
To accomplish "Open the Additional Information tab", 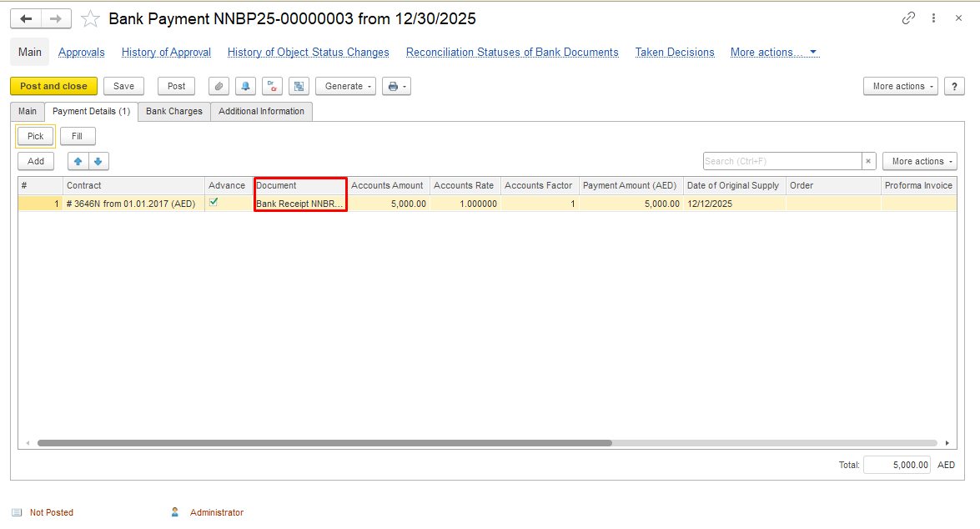I will (261, 111).
